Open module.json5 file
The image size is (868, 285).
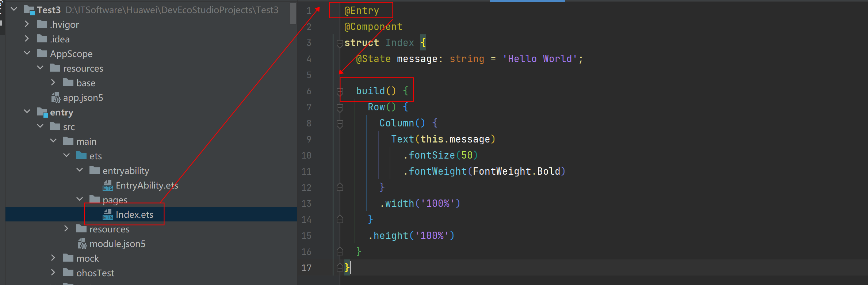[x=117, y=244]
